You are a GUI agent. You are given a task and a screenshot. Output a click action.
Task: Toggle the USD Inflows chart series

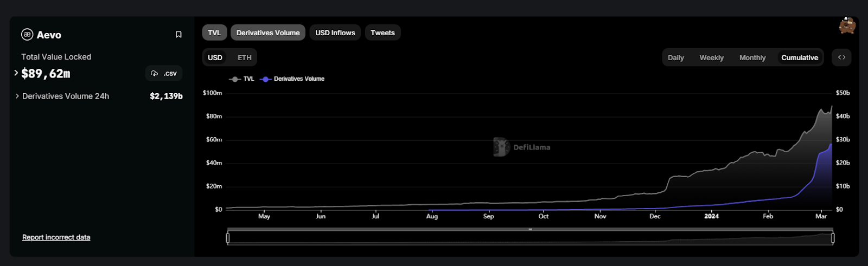[335, 33]
